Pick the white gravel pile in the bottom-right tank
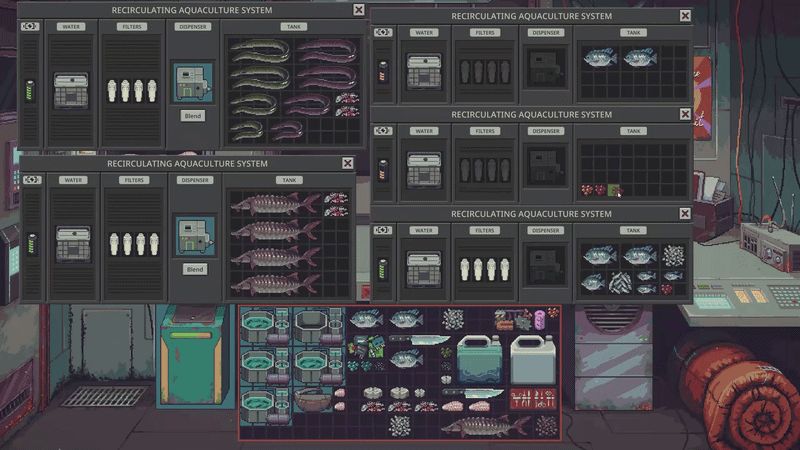 (673, 255)
